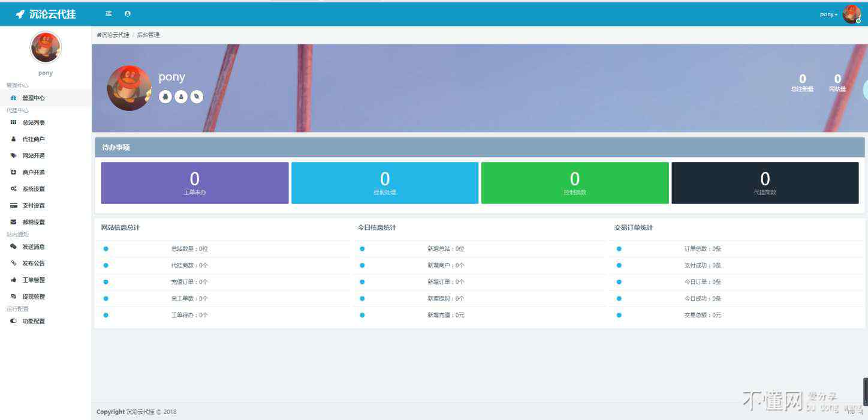
Task: Click the 新增充值：0元 row
Action: click(480, 315)
